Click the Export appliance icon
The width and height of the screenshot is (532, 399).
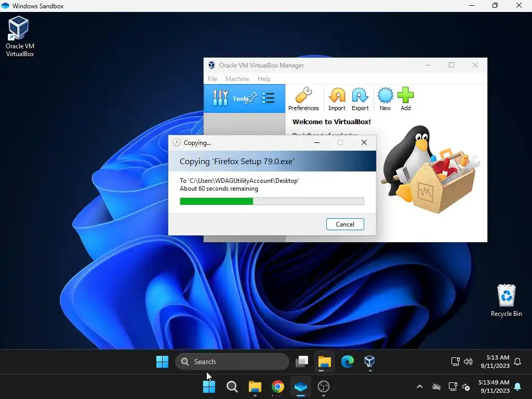360,99
